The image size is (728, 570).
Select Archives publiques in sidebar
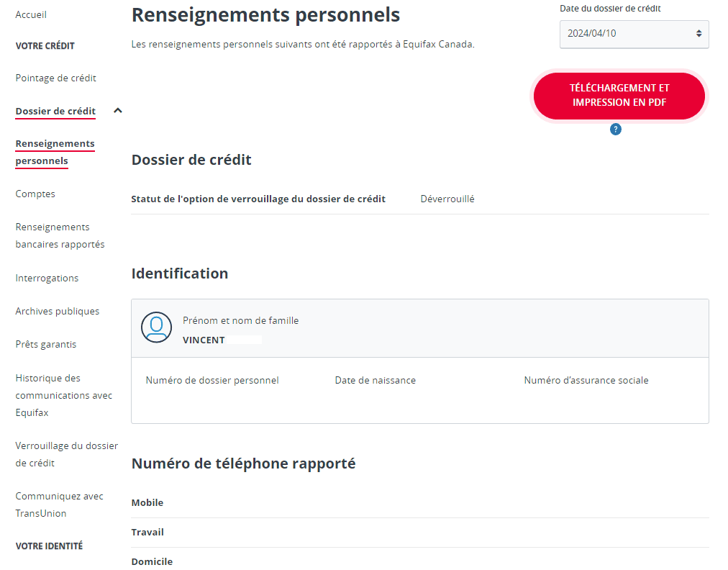(x=57, y=311)
